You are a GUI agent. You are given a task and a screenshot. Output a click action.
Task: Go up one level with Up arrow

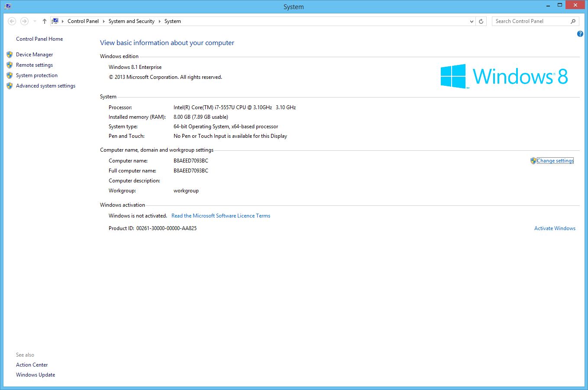45,21
